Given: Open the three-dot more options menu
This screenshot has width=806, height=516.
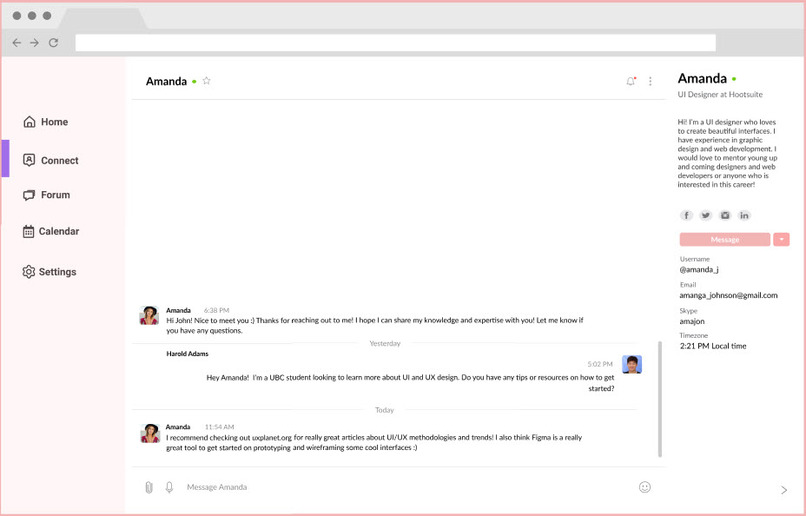Looking at the screenshot, I should tap(650, 81).
